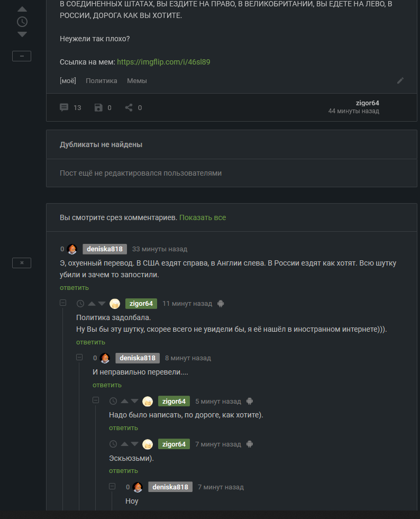The image size is (420, 519).
Task: Downvote the post with the down arrow
Action: point(22,34)
